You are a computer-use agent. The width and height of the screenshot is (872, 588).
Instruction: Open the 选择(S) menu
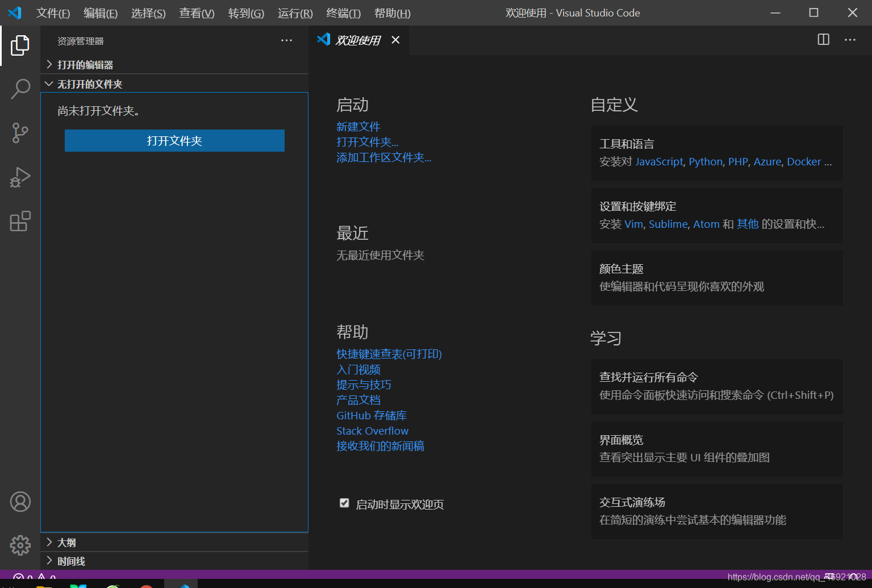tap(148, 13)
